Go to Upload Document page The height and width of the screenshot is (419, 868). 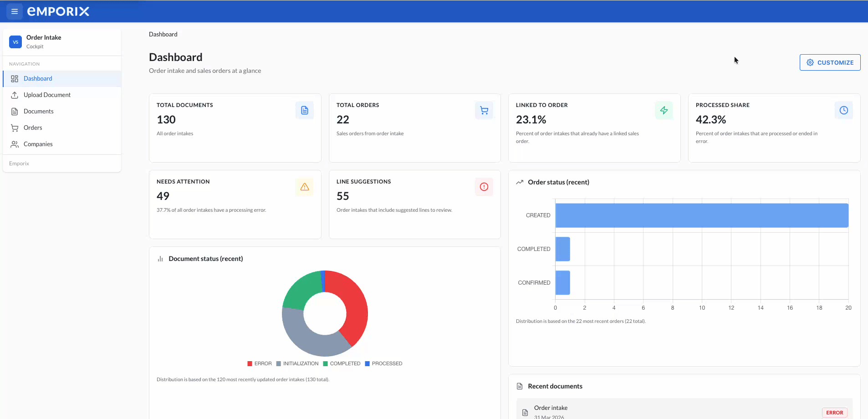[x=62, y=95]
